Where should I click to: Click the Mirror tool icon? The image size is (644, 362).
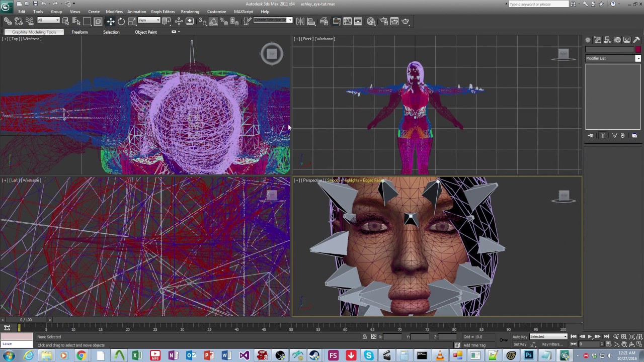click(x=300, y=21)
